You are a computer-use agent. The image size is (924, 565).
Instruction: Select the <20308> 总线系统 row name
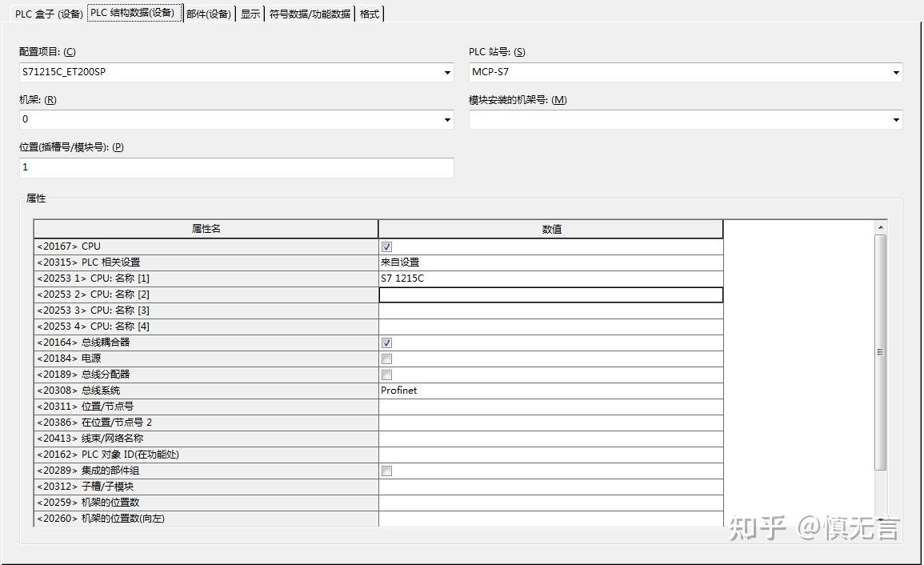coord(206,391)
